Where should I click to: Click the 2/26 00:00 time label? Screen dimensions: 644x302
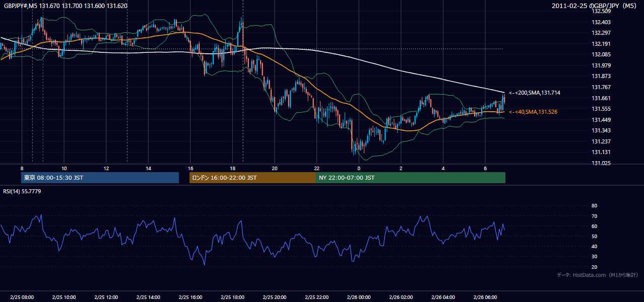tap(358, 297)
